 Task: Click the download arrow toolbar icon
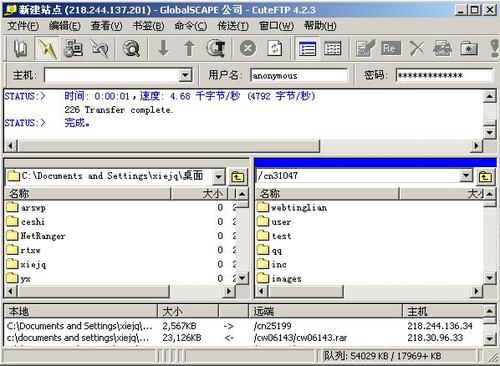pos(163,49)
